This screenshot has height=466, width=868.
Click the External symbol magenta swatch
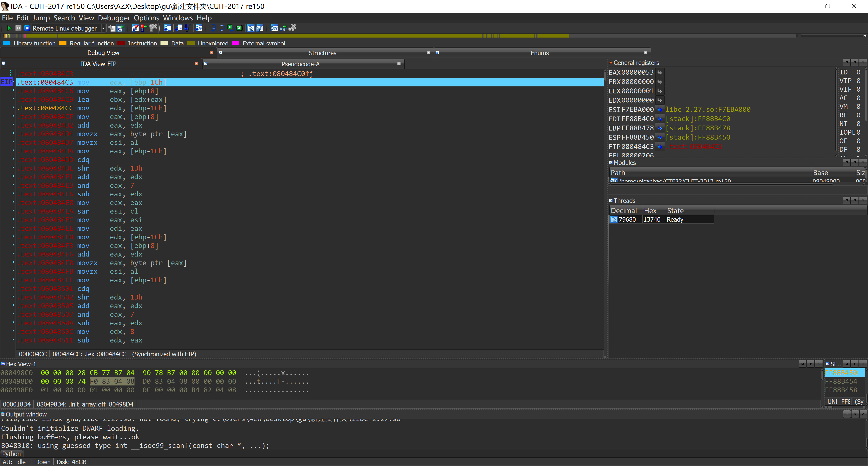236,43
